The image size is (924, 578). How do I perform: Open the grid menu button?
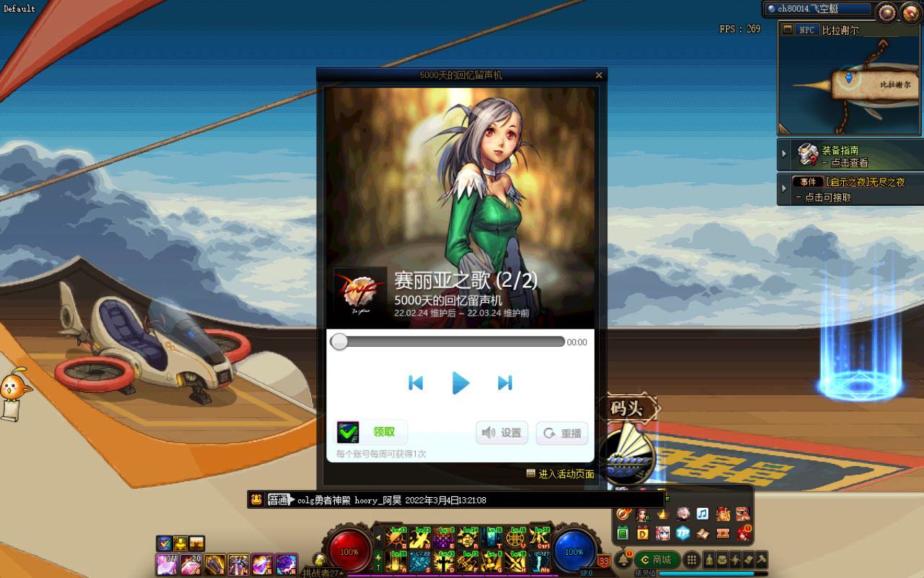click(692, 560)
